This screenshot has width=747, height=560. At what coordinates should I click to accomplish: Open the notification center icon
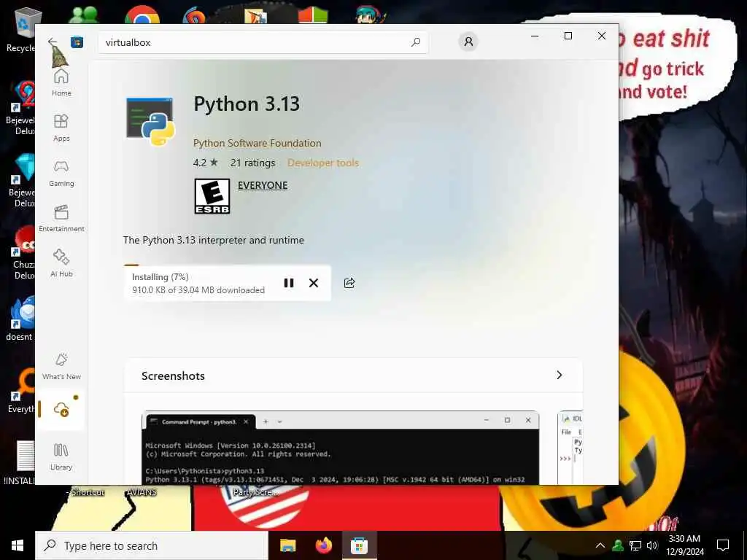pos(723,545)
